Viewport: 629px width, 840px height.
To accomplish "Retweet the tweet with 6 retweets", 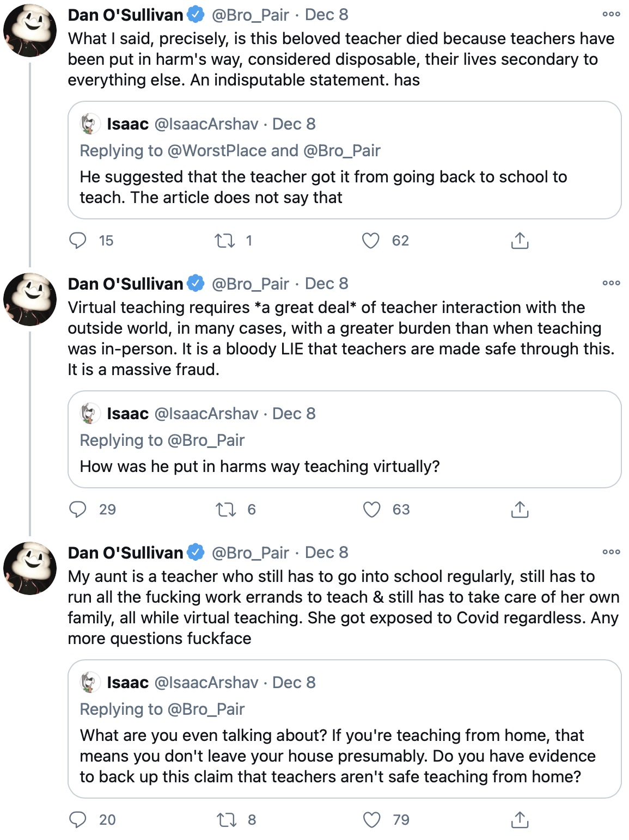I will (x=226, y=510).
